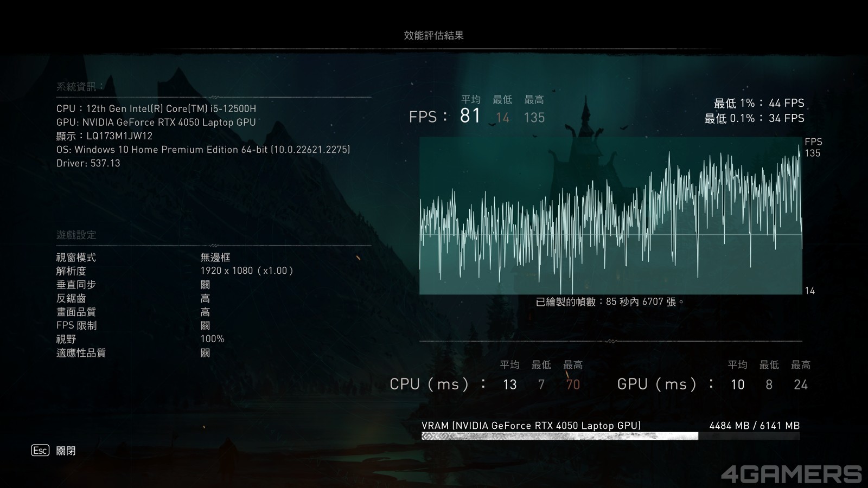Click the 效能評估結果 title
The width and height of the screenshot is (868, 488).
tap(433, 35)
